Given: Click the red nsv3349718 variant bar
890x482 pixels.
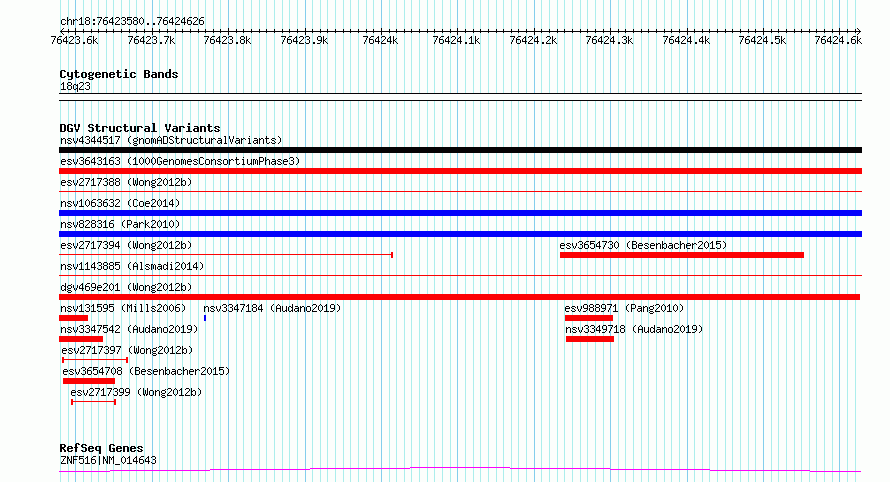Looking at the screenshot, I should pyautogui.click(x=590, y=340).
